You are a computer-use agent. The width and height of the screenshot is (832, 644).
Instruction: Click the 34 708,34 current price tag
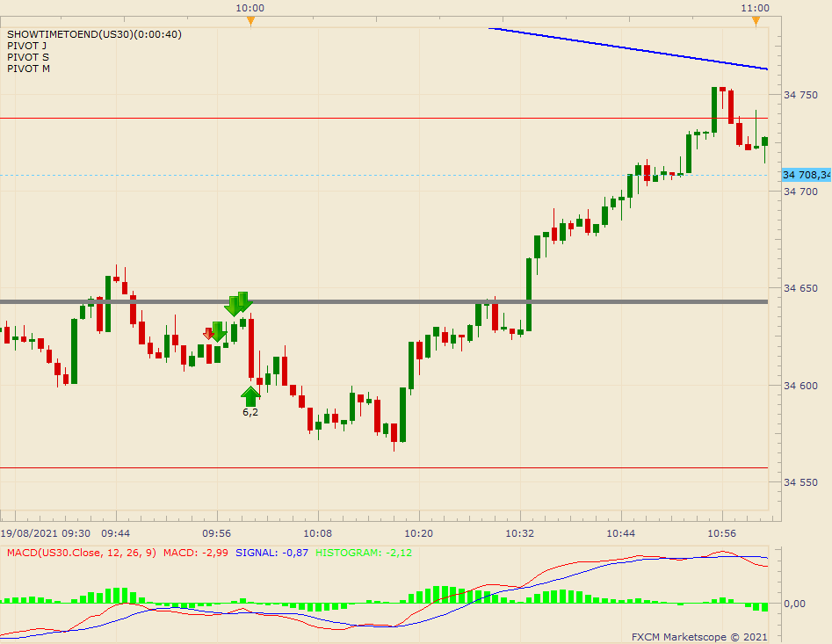[x=807, y=175]
